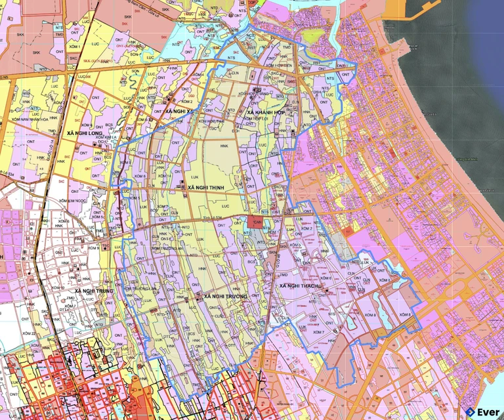Viewport: 504px width, 420px height.
Task: Click the orange port pier structure
Action: click(420, 7)
